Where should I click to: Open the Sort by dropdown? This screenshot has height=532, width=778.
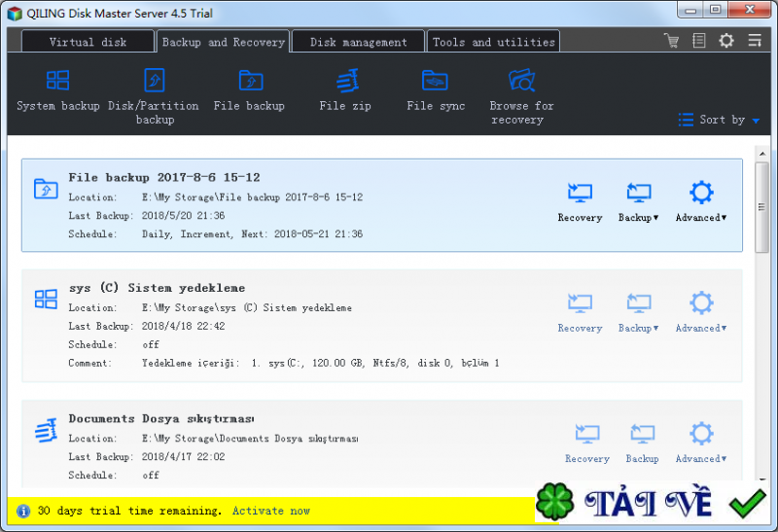719,120
